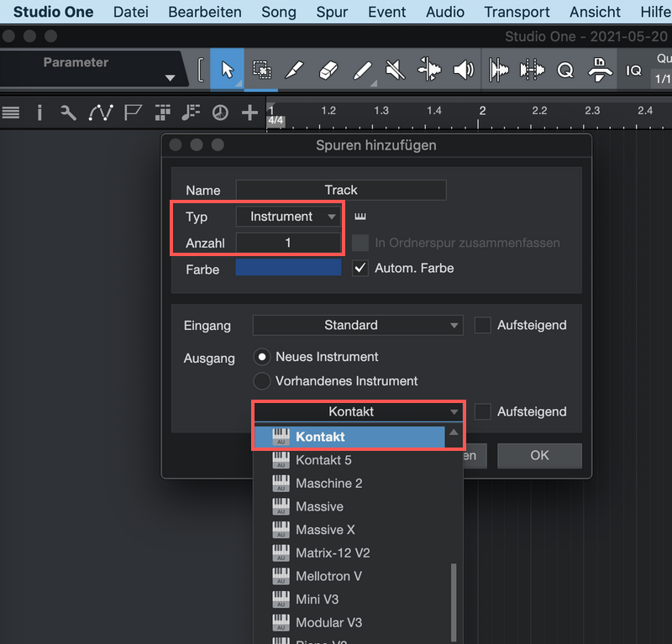Click the Anzahl number field
672x644 pixels.
288,243
